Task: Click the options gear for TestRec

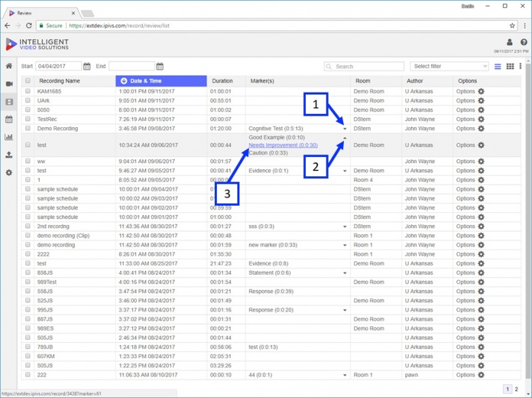Action: click(481, 119)
